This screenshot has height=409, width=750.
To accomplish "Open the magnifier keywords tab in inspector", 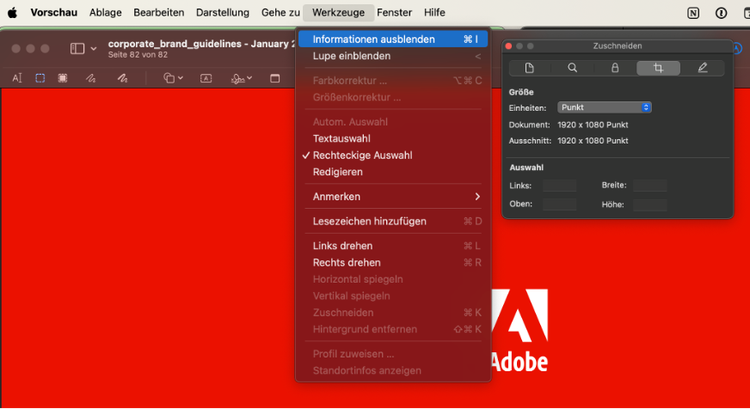I will (x=572, y=68).
